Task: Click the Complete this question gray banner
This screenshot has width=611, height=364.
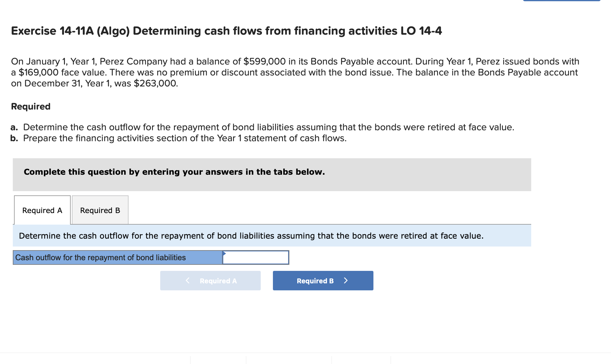Action: [x=174, y=172]
